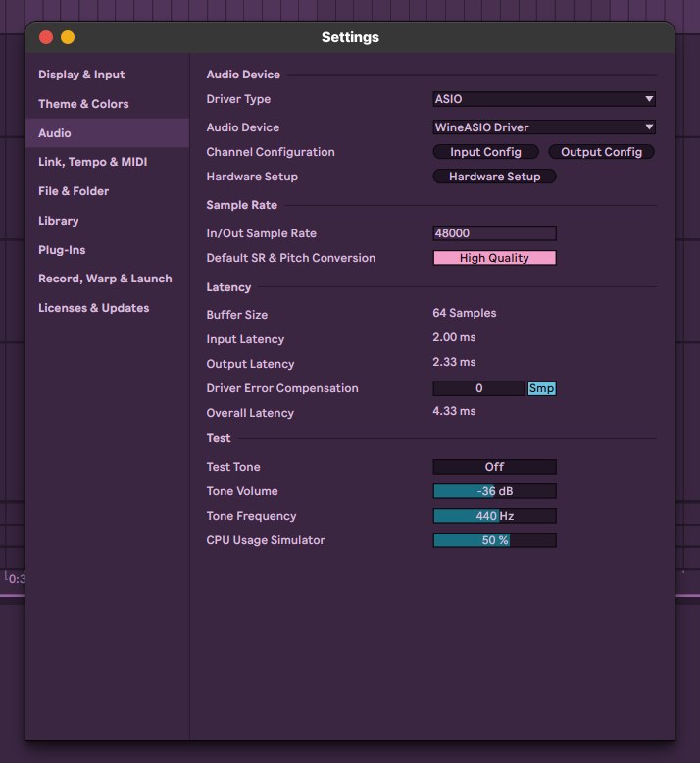Minimize Settings window with yellow button
700x763 pixels.
point(68,37)
